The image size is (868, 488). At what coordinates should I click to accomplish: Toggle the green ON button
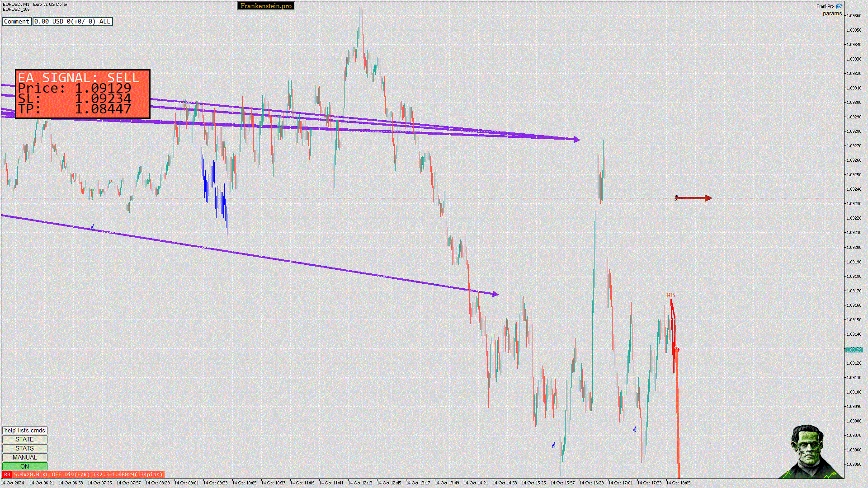click(24, 466)
